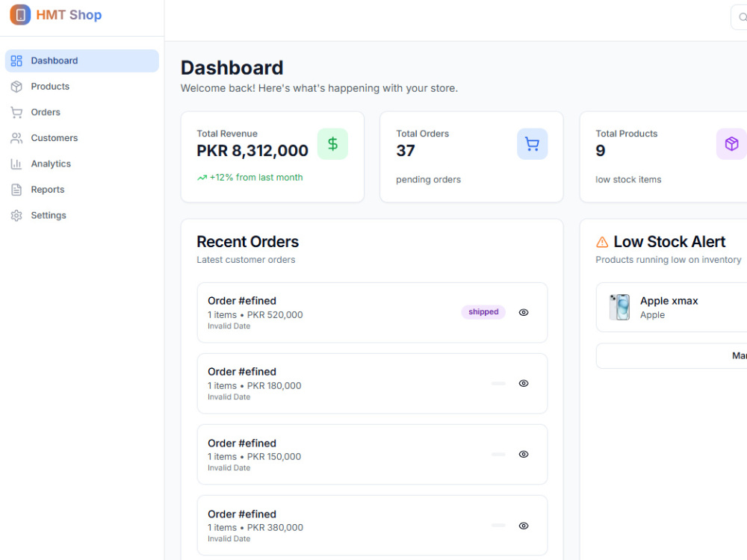Navigate to Customers in sidebar

tap(82, 138)
